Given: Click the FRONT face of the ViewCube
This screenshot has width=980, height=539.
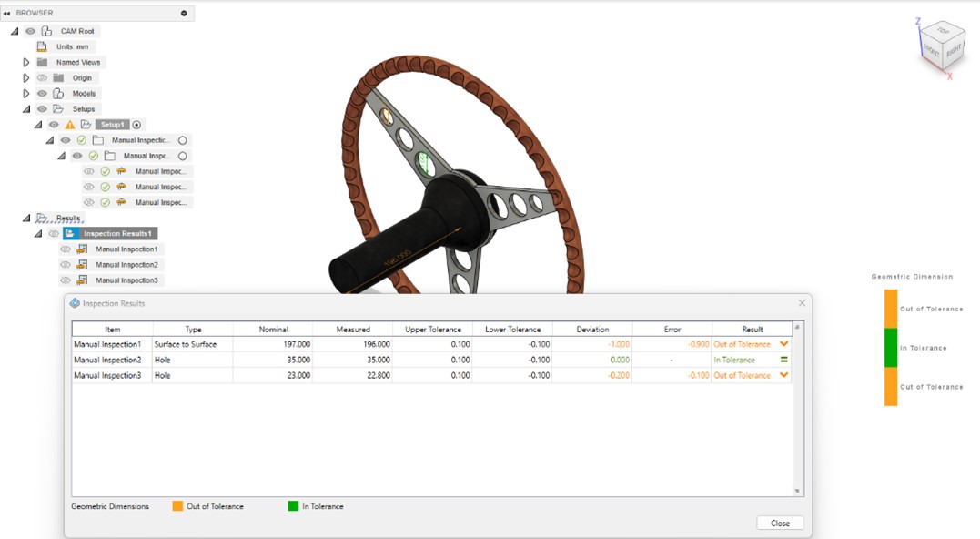Looking at the screenshot, I should click(x=932, y=50).
